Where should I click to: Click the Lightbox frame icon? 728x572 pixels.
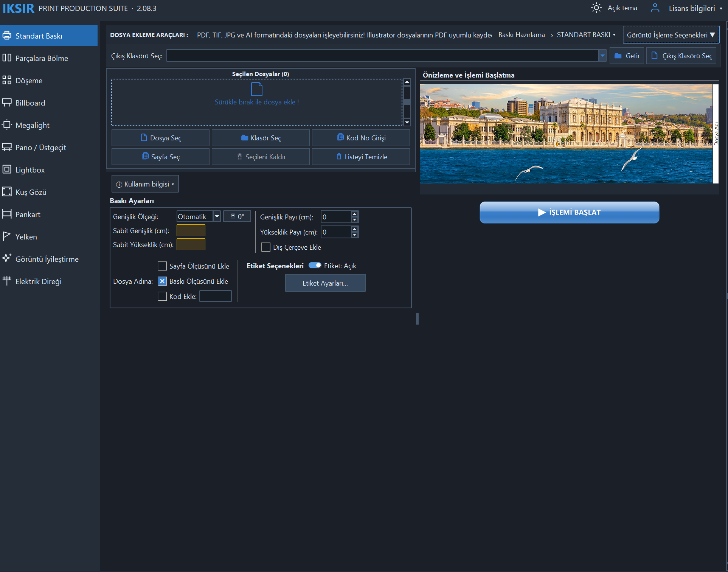coord(7,169)
